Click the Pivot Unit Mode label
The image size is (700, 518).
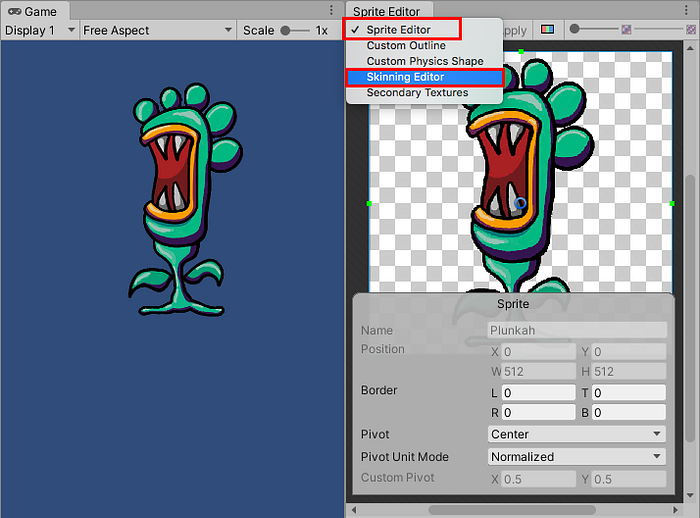(404, 457)
